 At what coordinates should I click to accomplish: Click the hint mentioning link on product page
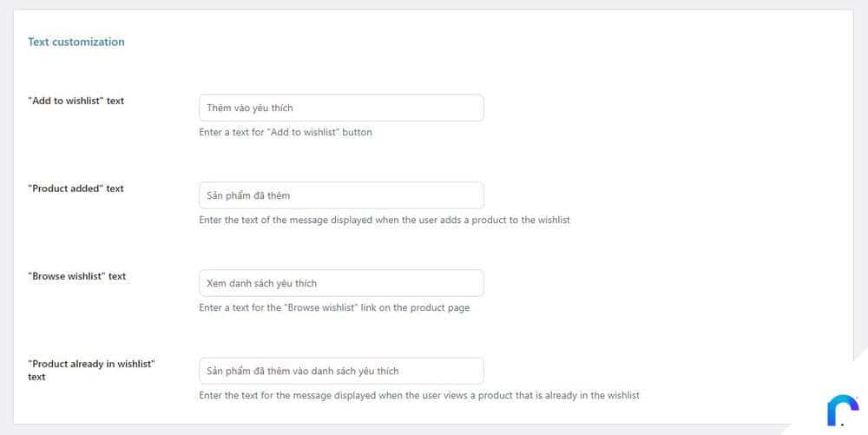click(x=334, y=307)
